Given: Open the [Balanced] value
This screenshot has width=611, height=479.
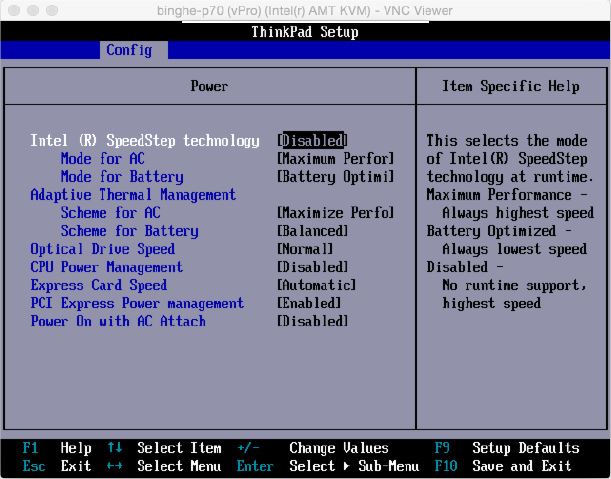Looking at the screenshot, I should coord(313,231).
